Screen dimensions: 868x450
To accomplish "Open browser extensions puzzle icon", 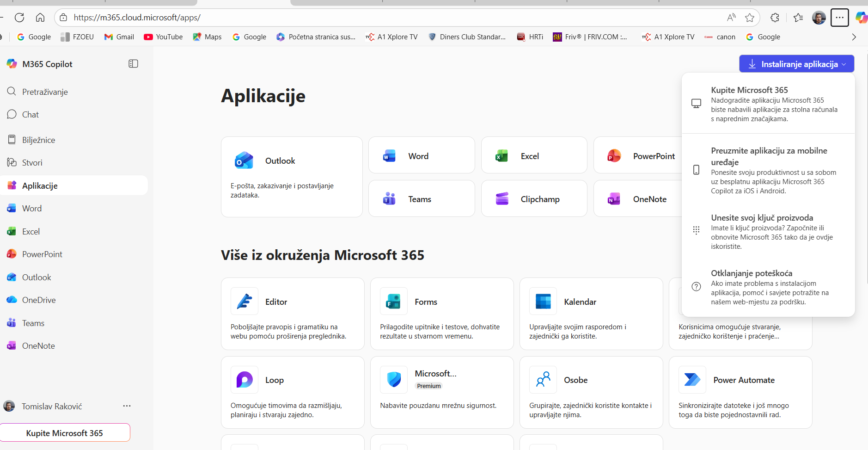I will click(x=775, y=18).
